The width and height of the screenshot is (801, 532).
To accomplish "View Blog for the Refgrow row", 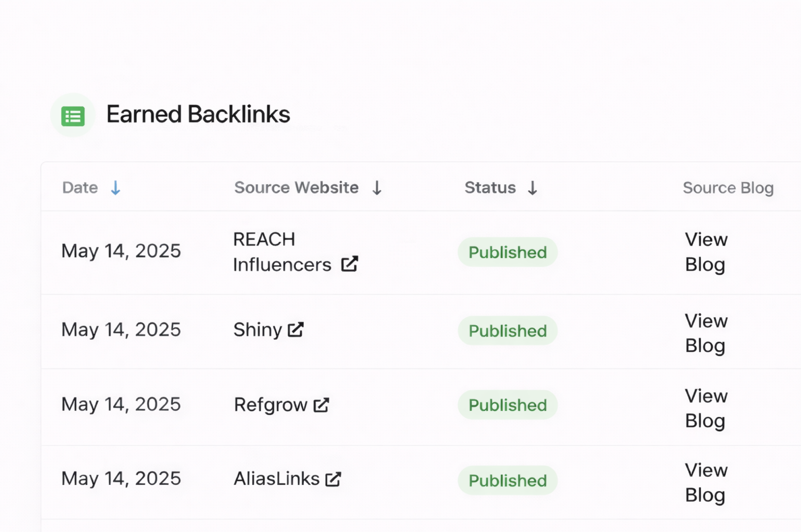I will point(706,408).
